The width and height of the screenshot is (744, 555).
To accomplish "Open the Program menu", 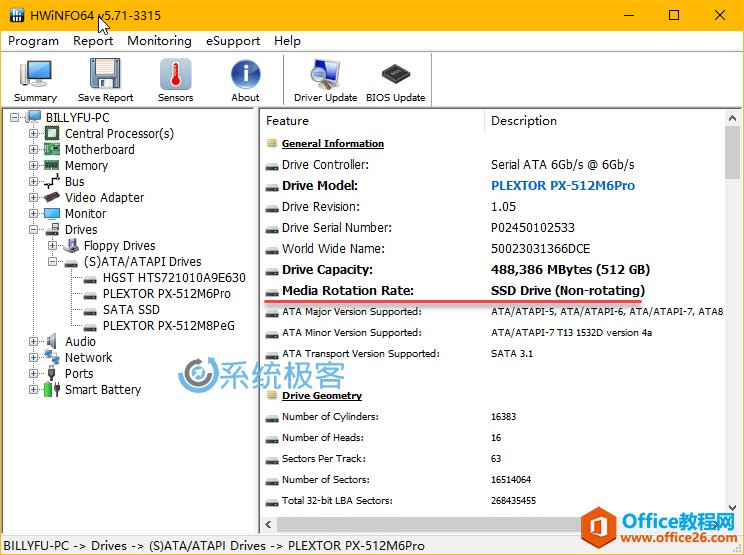I will (33, 41).
